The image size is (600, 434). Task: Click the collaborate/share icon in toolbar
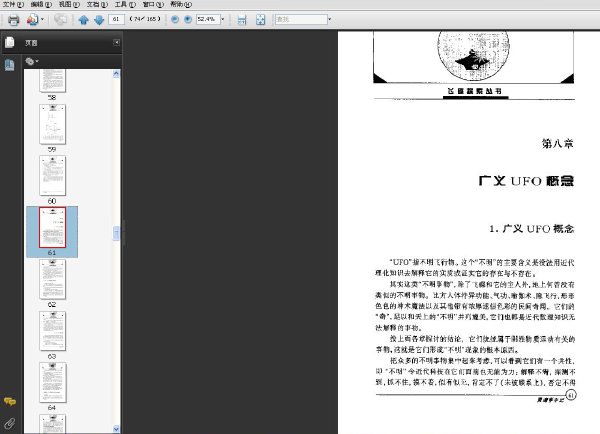click(32, 20)
